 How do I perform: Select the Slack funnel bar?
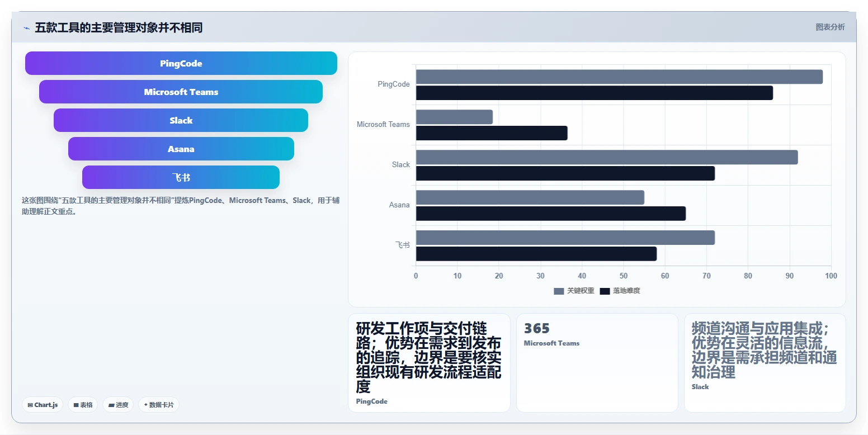tap(181, 120)
